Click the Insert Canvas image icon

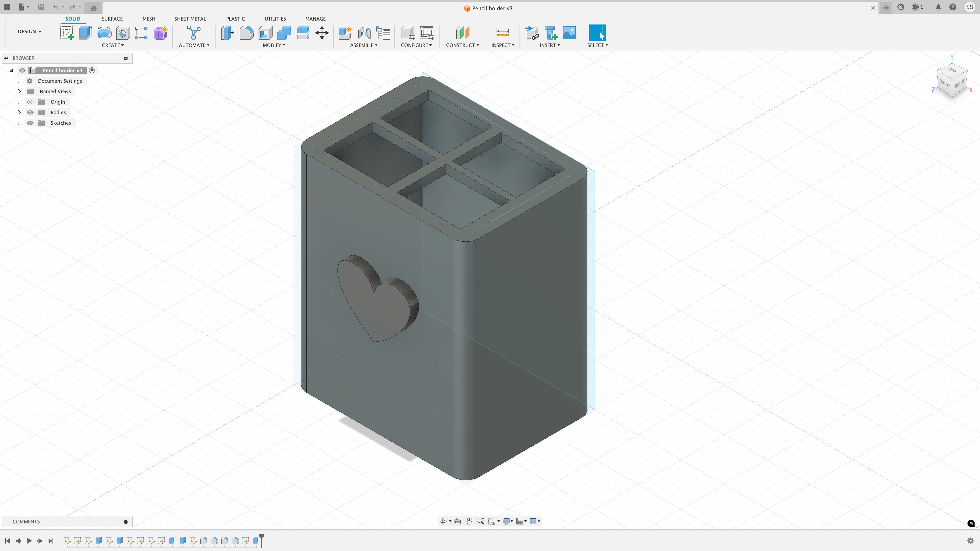pyautogui.click(x=569, y=33)
